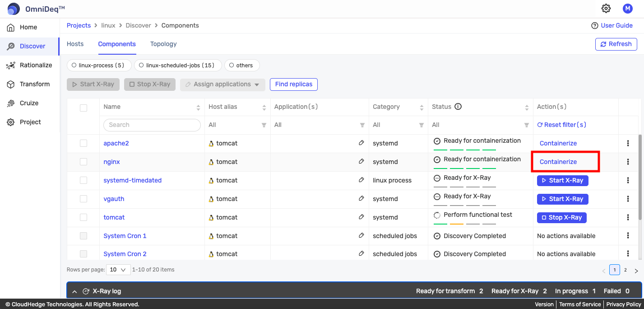644x309 pixels.
Task: Open the Category column filter dropdown
Action: pos(421,125)
